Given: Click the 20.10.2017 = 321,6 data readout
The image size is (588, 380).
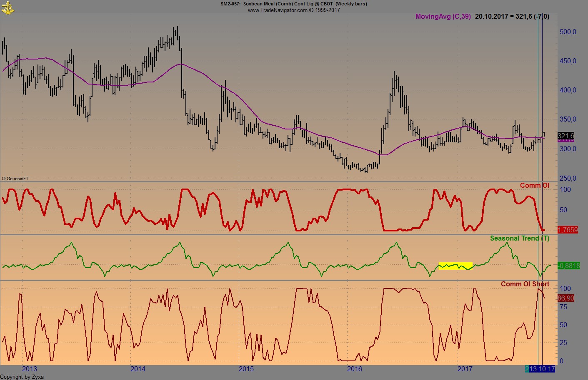Looking at the screenshot, I should click(512, 17).
